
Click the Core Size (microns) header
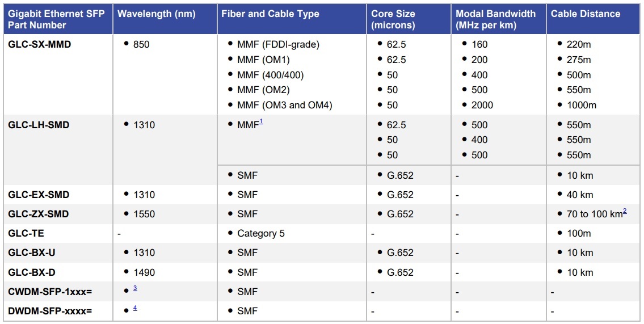point(393,19)
